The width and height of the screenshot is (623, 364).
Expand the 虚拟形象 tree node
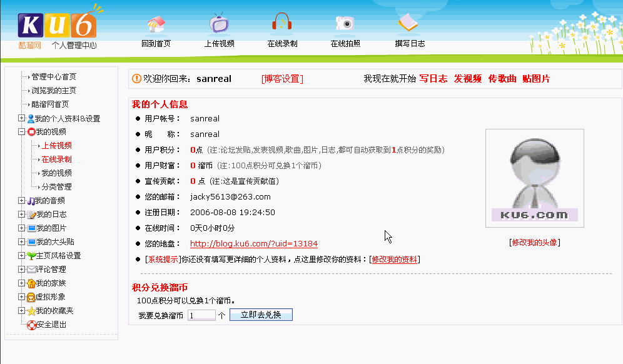point(21,297)
